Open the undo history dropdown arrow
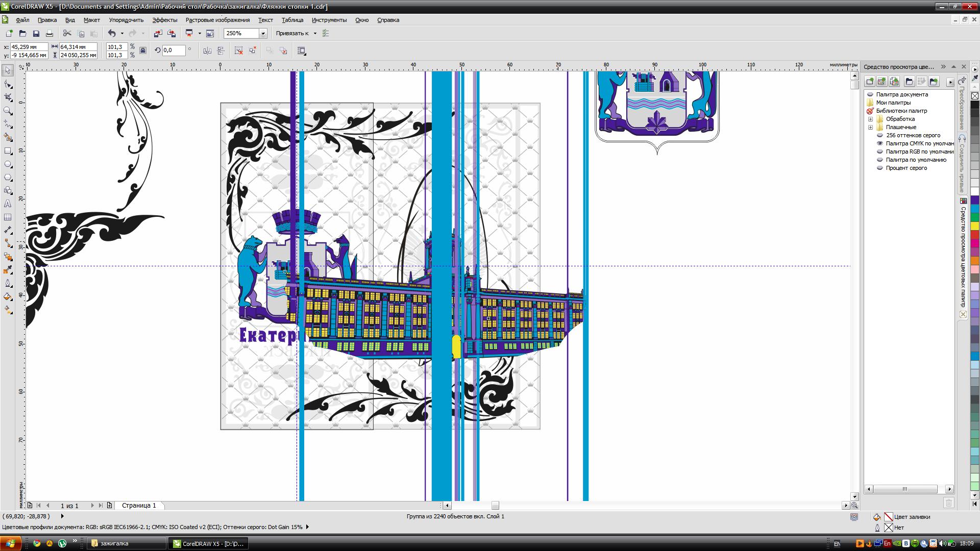Viewport: 980px width, 551px height. click(122, 33)
